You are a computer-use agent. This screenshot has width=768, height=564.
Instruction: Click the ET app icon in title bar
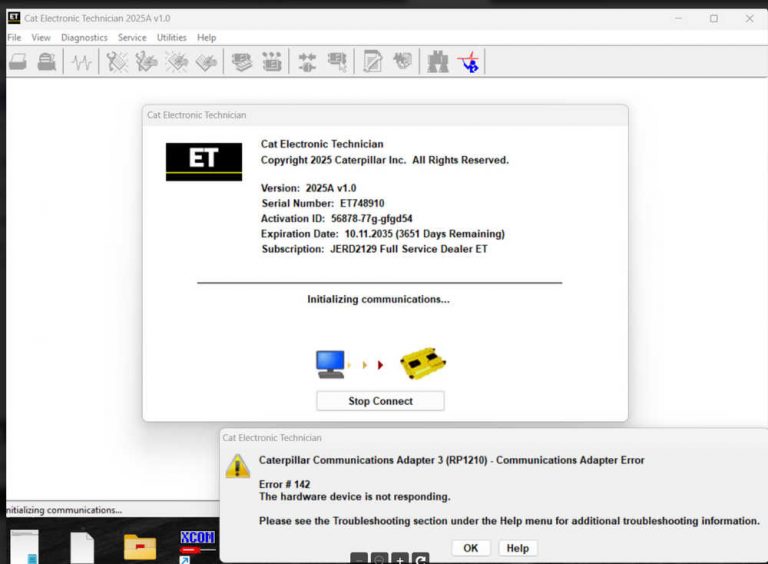[x=14, y=18]
